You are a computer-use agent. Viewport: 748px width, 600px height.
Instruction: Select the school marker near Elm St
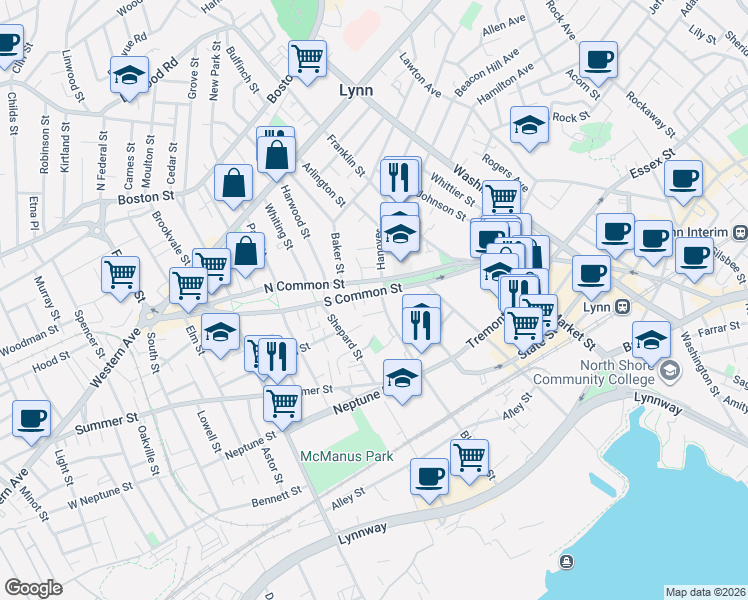(x=221, y=334)
